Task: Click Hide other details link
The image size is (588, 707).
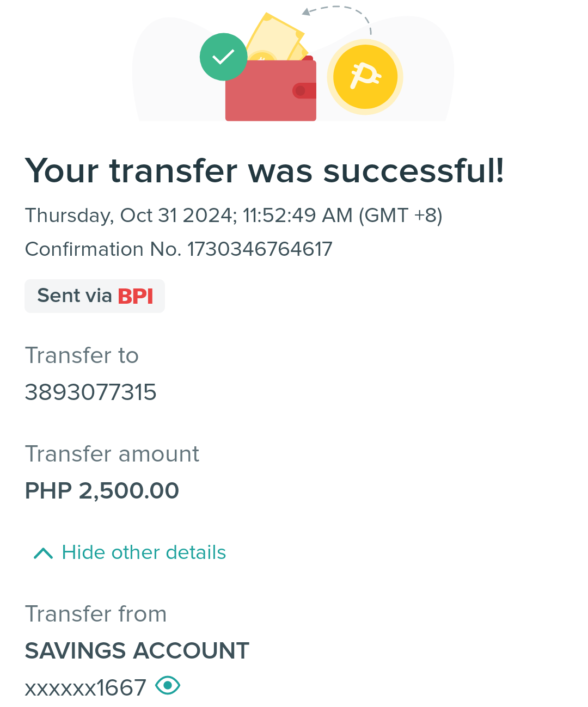Action: pos(144,552)
